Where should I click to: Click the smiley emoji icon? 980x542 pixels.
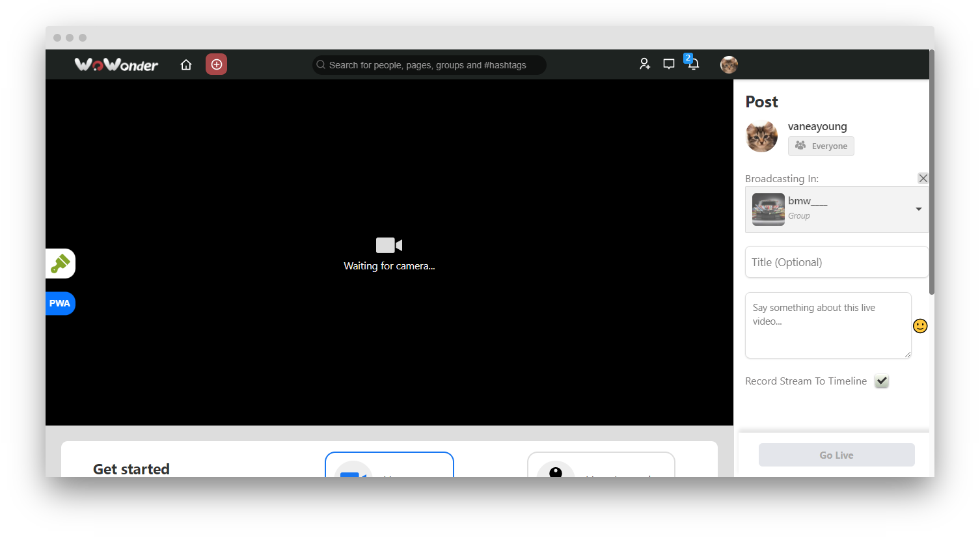(x=919, y=325)
